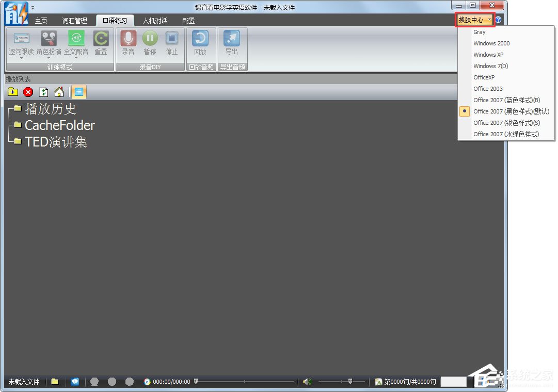Image resolution: width=558 pixels, height=392 pixels.
Task: Click the add folder icon in playlist toolbar
Action: click(13, 92)
